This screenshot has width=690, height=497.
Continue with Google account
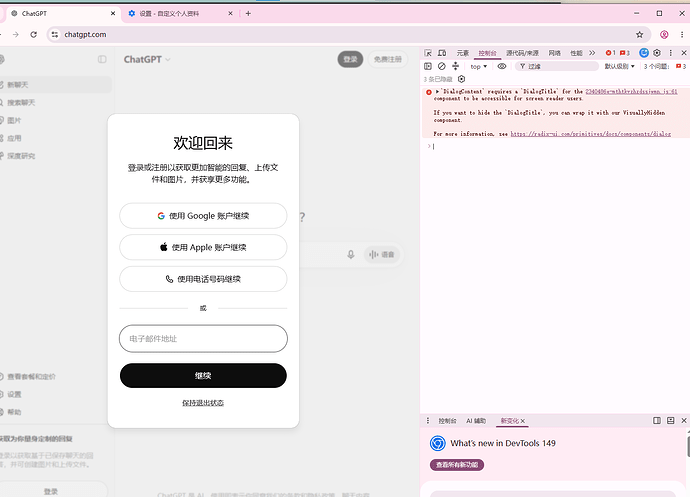[x=203, y=216]
